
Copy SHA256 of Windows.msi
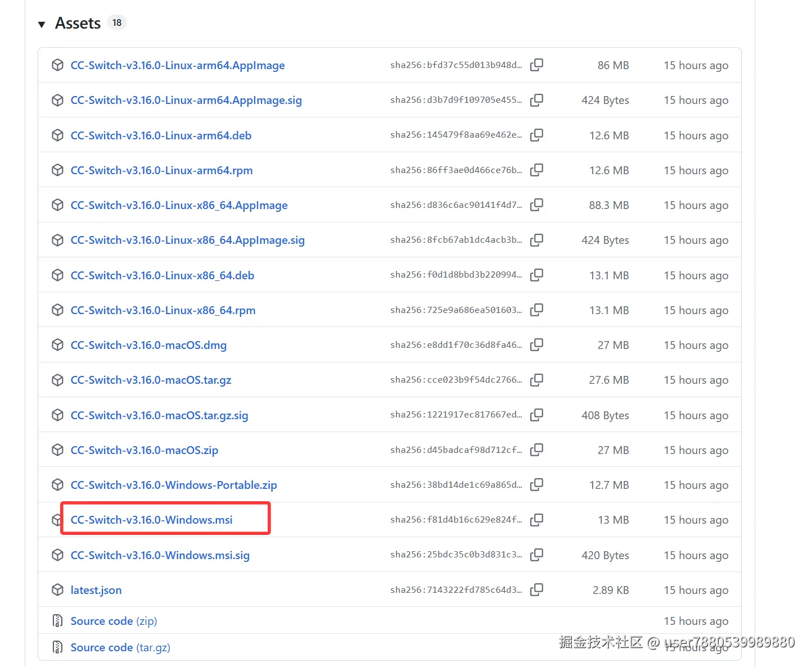(x=537, y=520)
